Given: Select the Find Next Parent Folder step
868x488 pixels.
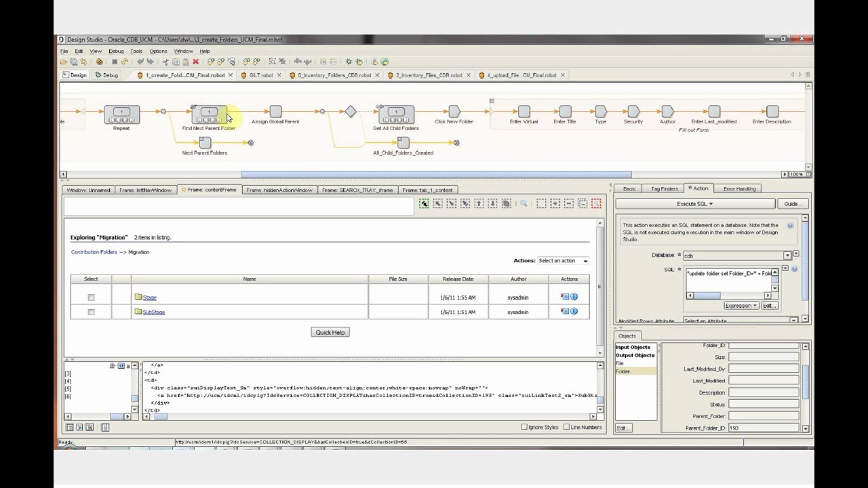Looking at the screenshot, I should point(209,115).
